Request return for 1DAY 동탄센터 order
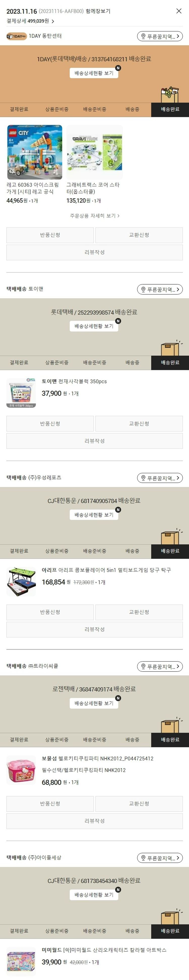Viewport: 189px width, 980px height. (x=50, y=235)
